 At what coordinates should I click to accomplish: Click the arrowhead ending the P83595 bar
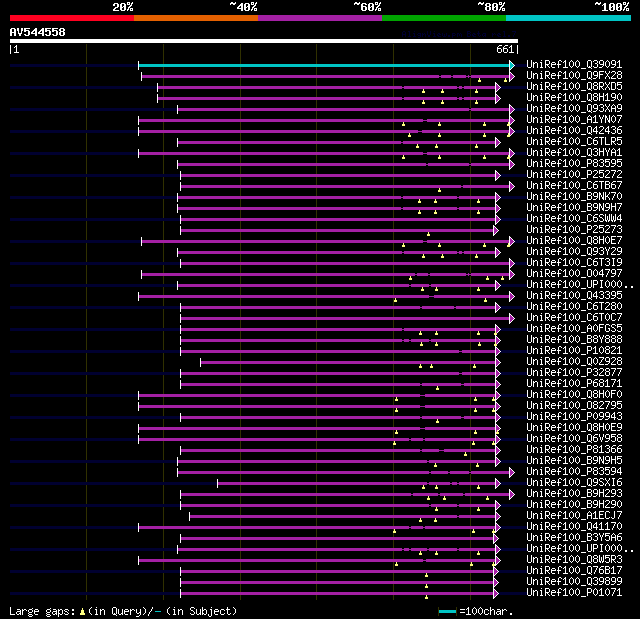tap(512, 164)
